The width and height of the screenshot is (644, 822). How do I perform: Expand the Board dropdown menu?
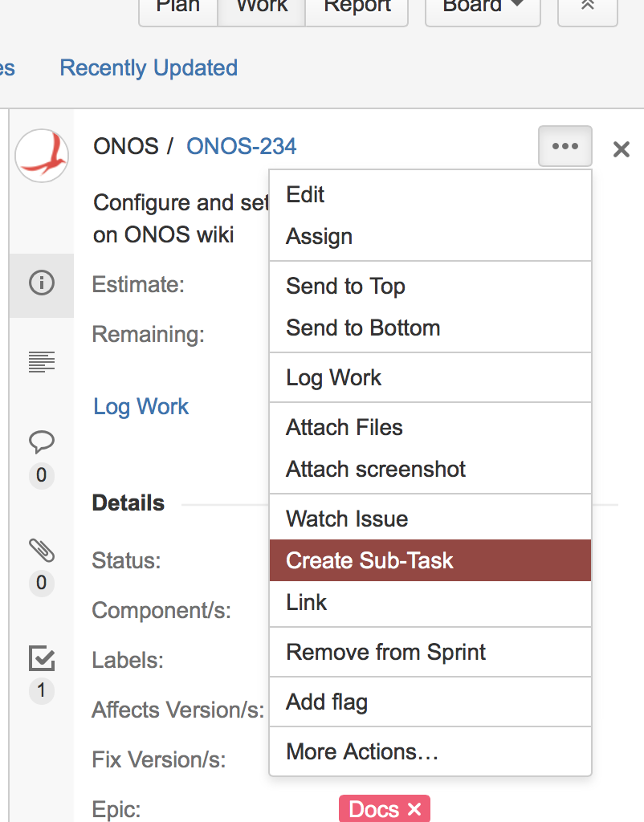(482, 6)
